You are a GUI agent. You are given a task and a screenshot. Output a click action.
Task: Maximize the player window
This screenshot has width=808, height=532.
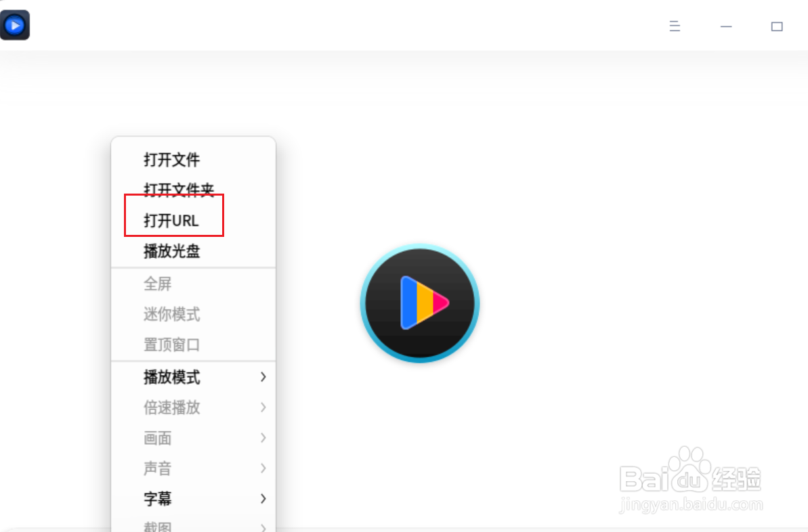click(x=777, y=26)
